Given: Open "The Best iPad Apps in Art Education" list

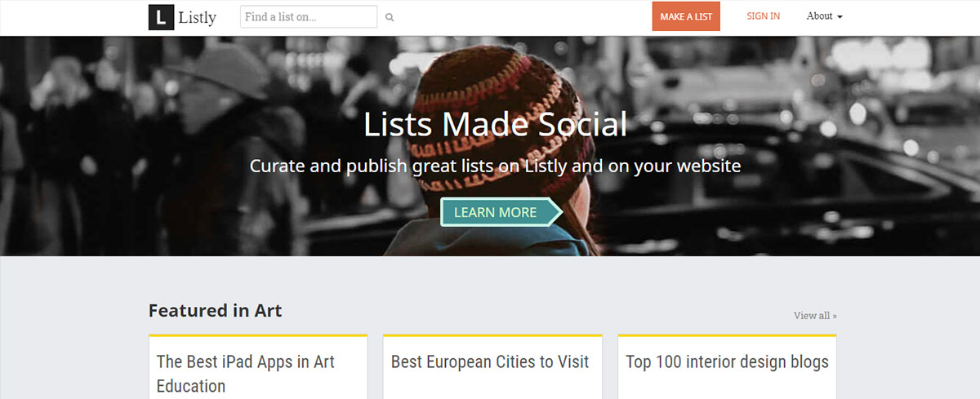Looking at the screenshot, I should 246,373.
